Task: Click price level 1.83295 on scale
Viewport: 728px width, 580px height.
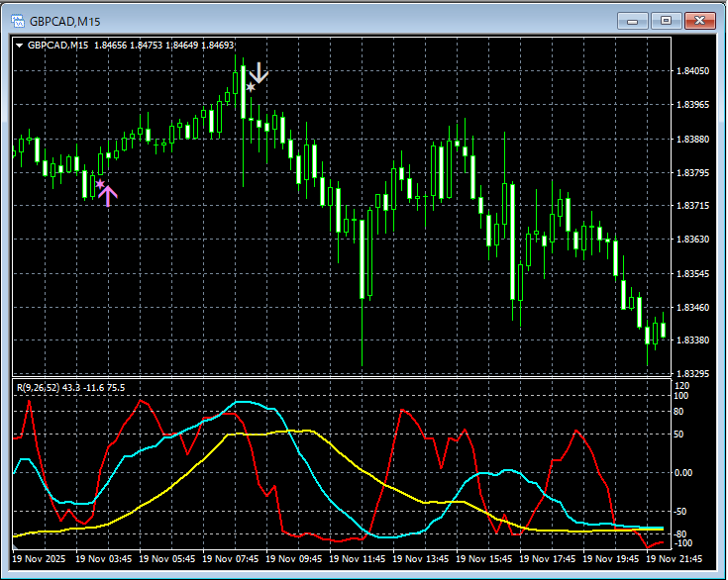Action: [x=692, y=373]
